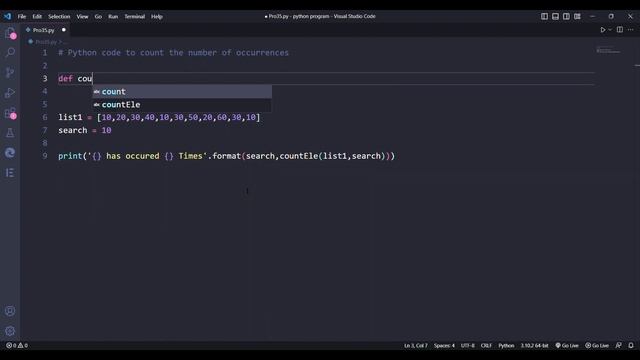Run Python file with play button
This screenshot has height=360, width=640.
point(602,30)
